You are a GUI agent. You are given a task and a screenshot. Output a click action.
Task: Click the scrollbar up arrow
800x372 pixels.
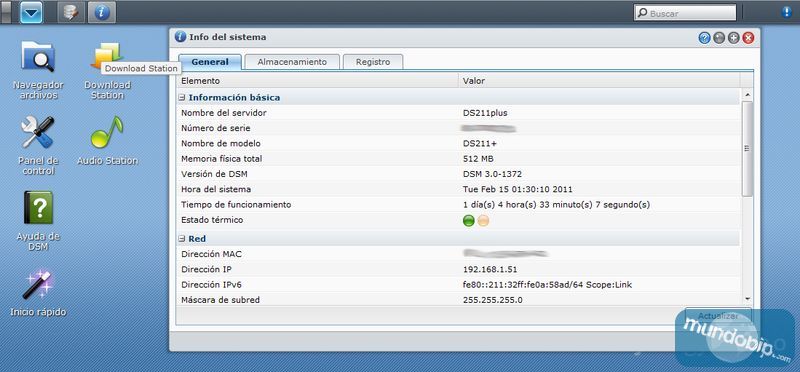tap(747, 95)
